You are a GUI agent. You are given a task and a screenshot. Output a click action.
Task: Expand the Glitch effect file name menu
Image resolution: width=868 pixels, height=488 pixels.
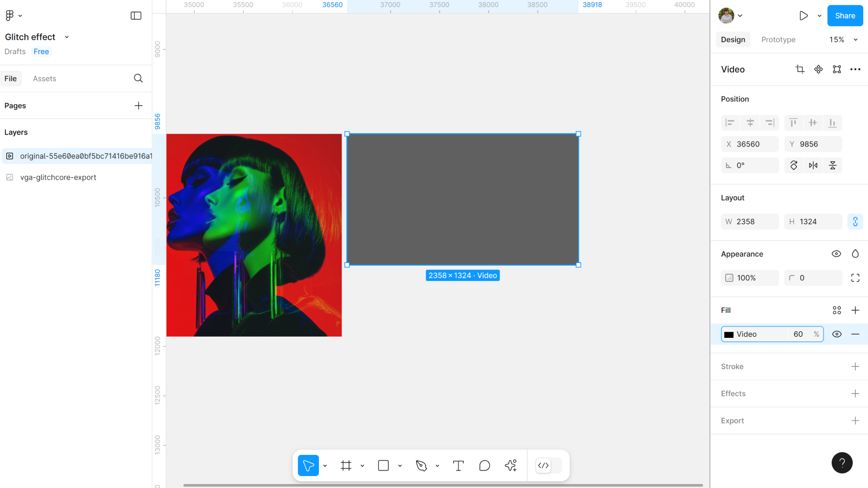[x=67, y=37]
